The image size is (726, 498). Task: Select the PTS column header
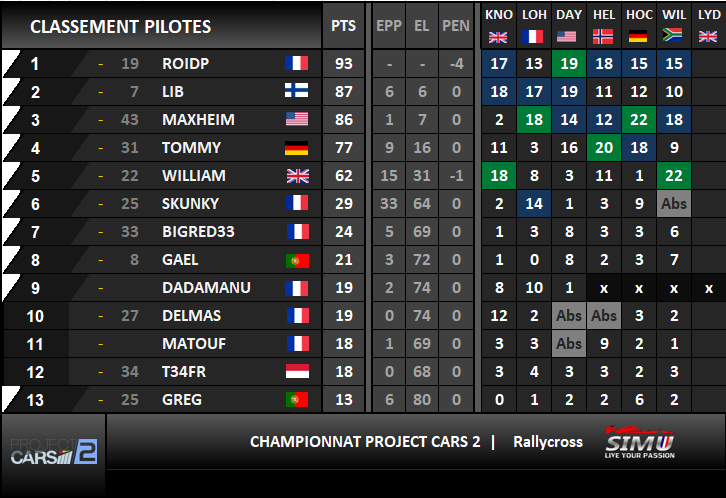click(x=344, y=25)
